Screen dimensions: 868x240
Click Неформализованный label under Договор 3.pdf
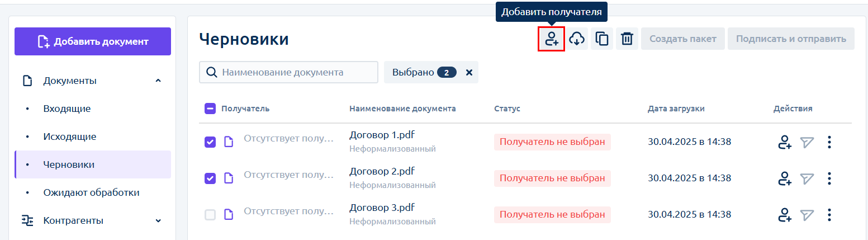point(392,222)
